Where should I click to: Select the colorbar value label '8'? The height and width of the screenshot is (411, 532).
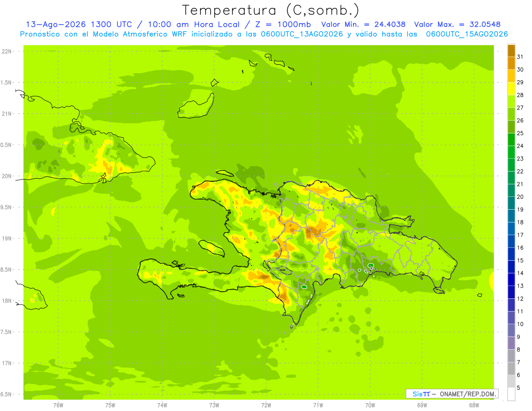(519, 349)
